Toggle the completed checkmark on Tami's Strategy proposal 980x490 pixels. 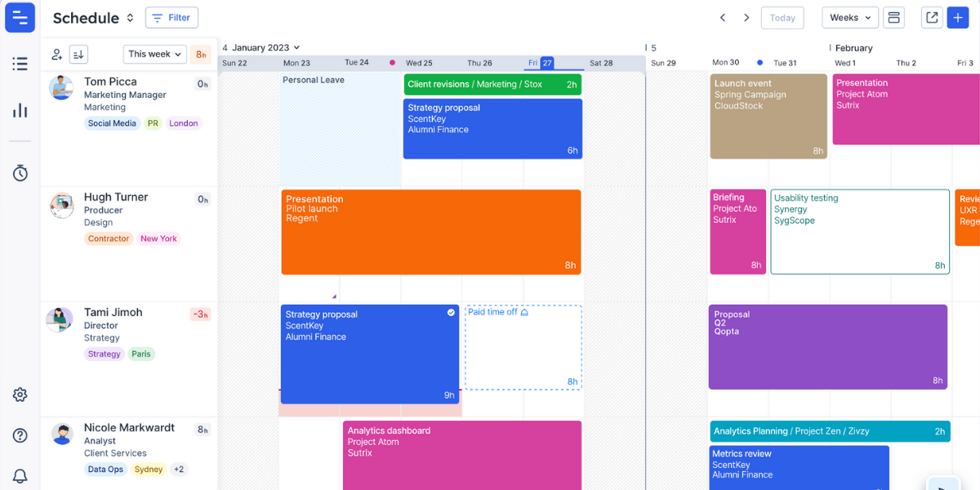click(x=451, y=313)
